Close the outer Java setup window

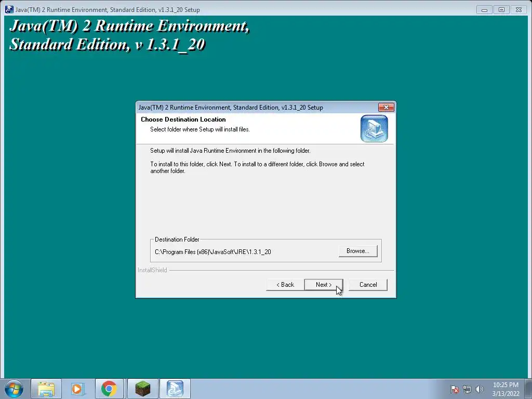click(519, 10)
